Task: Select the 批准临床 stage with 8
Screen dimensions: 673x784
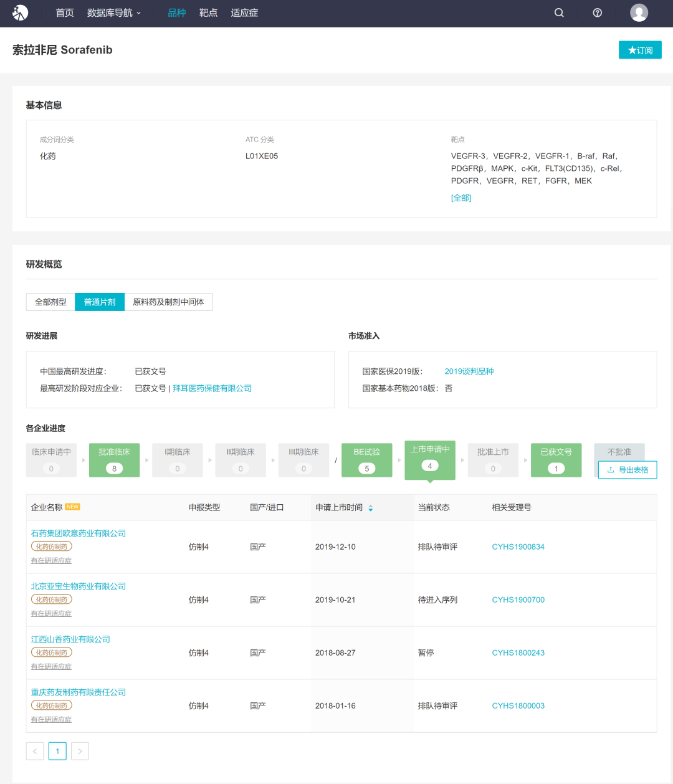Action: click(x=114, y=460)
